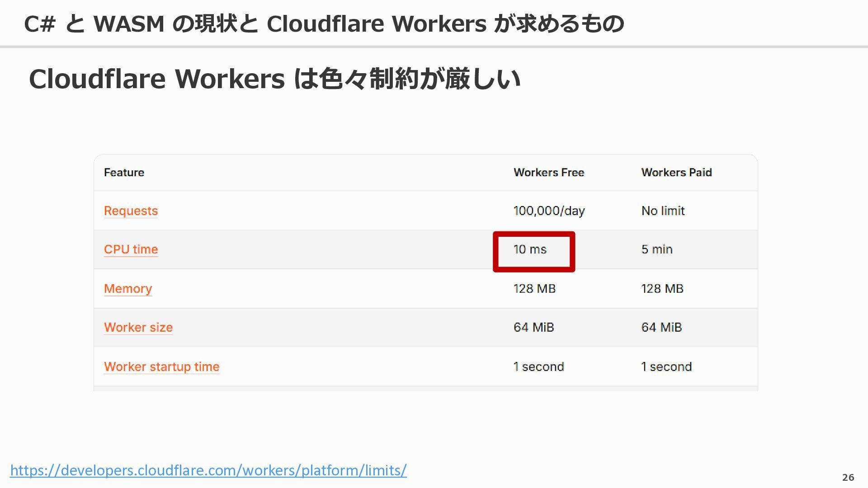Select Workers Free 1 second startup value
Screen dimensions: 868x488
(x=539, y=367)
